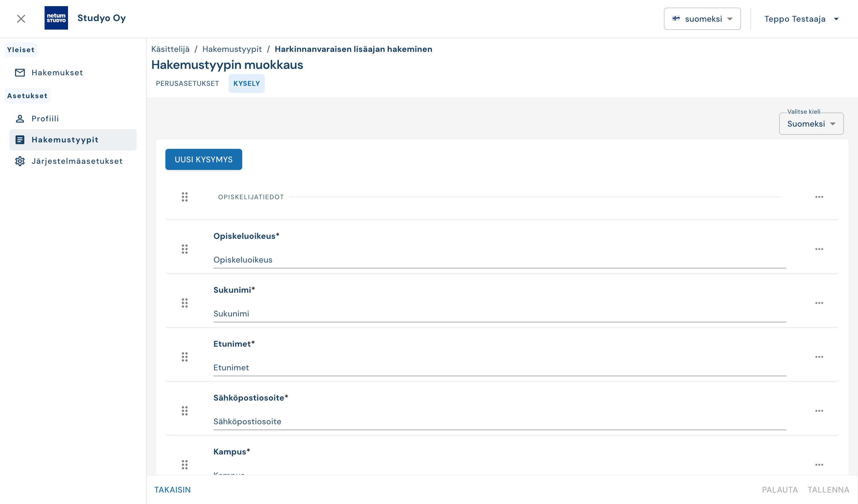Switch to the Perusasetukset tab
The image size is (858, 504).
tap(187, 84)
